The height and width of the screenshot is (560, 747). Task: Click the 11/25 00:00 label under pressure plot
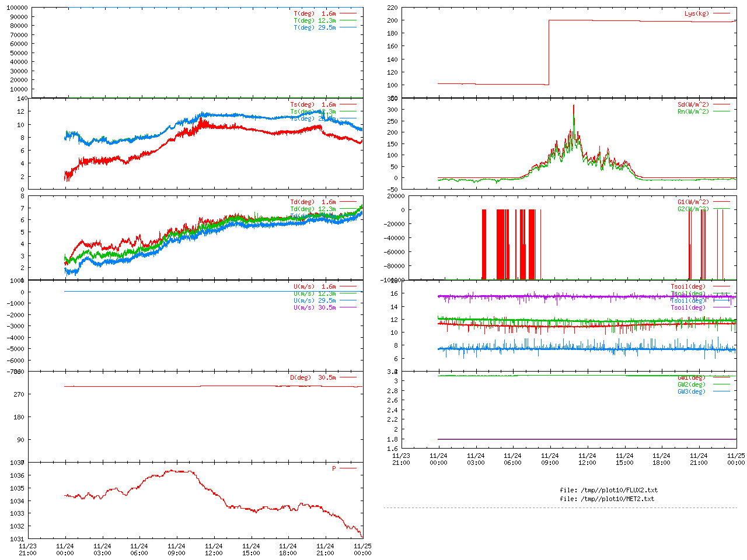[362, 549]
